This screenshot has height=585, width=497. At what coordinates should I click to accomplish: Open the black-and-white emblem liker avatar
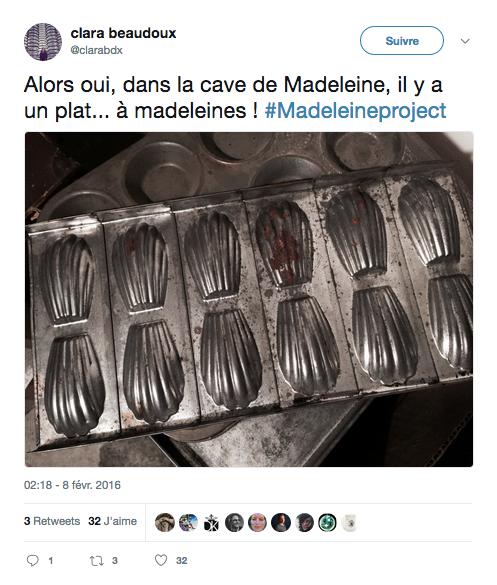click(211, 522)
